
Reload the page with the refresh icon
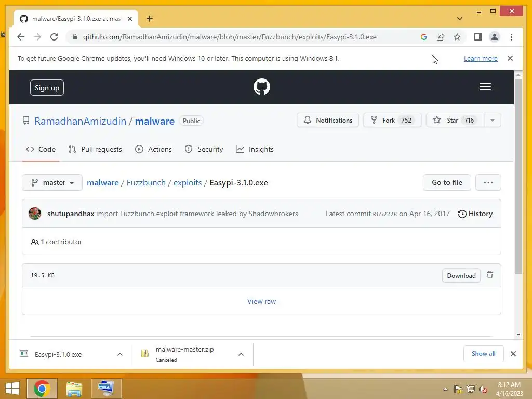[x=54, y=37]
